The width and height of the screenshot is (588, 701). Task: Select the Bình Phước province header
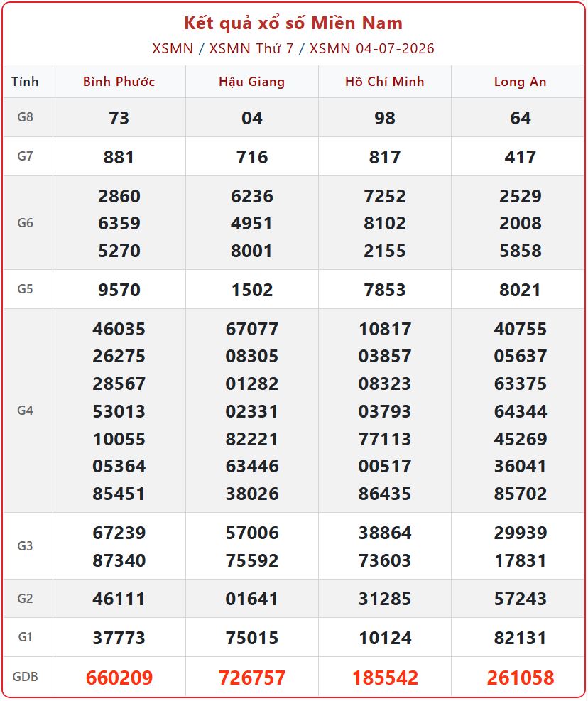coord(119,82)
